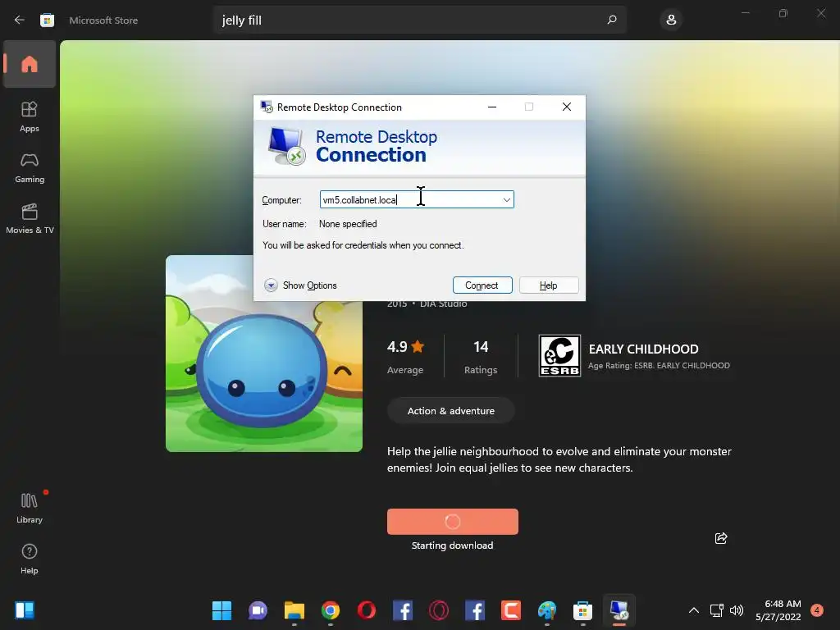This screenshot has width=840, height=630.
Task: Open Microsoft Store from the taskbar
Action: click(583, 610)
